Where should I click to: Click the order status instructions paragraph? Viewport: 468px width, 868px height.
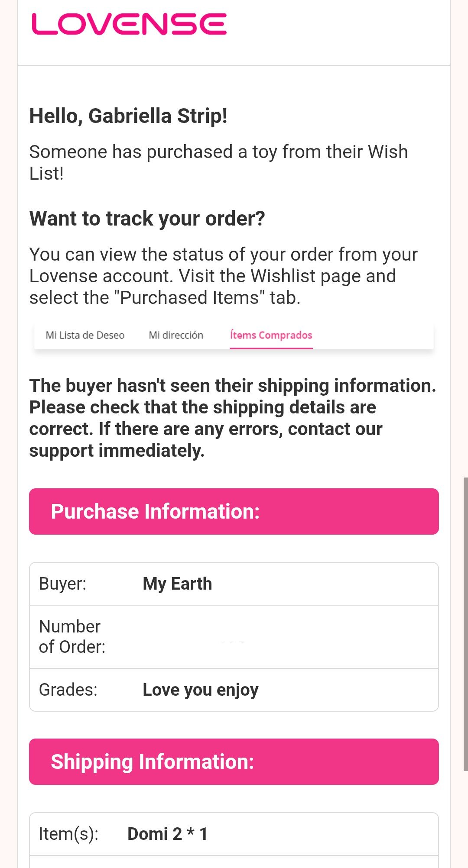pyautogui.click(x=223, y=276)
